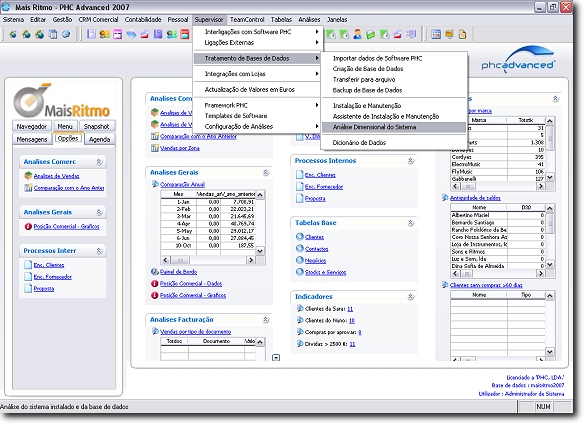Switch to the Snapshot tab
The width and height of the screenshot is (584, 425).
[96, 126]
